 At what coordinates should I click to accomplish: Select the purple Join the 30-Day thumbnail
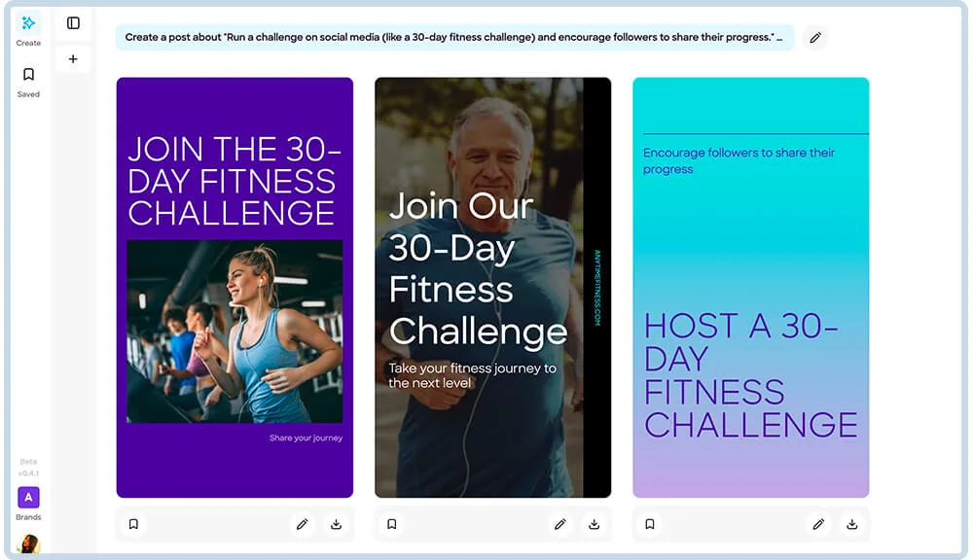click(234, 287)
